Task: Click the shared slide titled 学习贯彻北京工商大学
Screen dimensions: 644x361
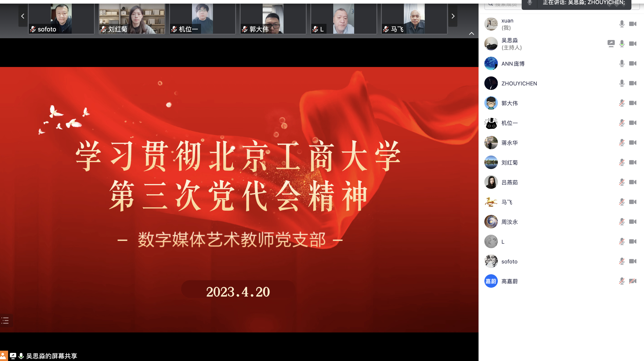Action: tap(239, 199)
